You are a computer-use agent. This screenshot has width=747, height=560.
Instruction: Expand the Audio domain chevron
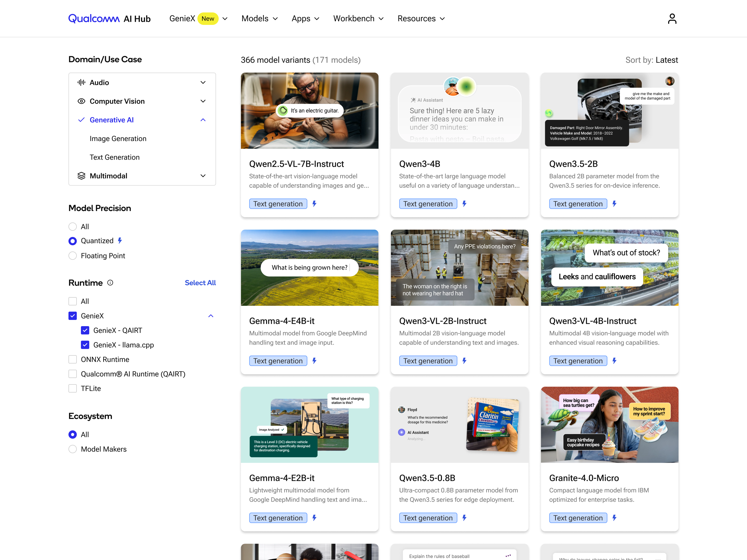tap(203, 82)
